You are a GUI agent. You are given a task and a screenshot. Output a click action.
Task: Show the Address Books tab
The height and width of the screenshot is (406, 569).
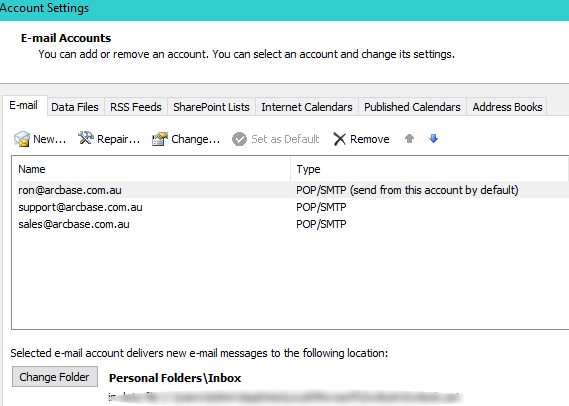tap(507, 107)
